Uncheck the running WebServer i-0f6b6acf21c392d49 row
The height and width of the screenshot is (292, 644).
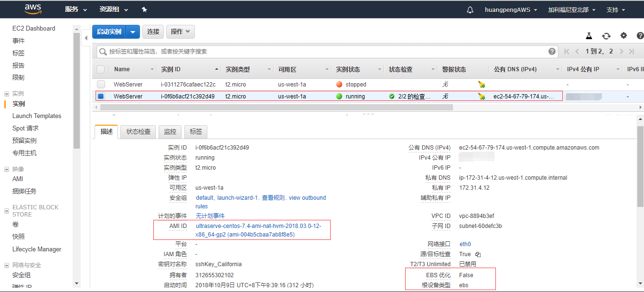click(x=101, y=97)
